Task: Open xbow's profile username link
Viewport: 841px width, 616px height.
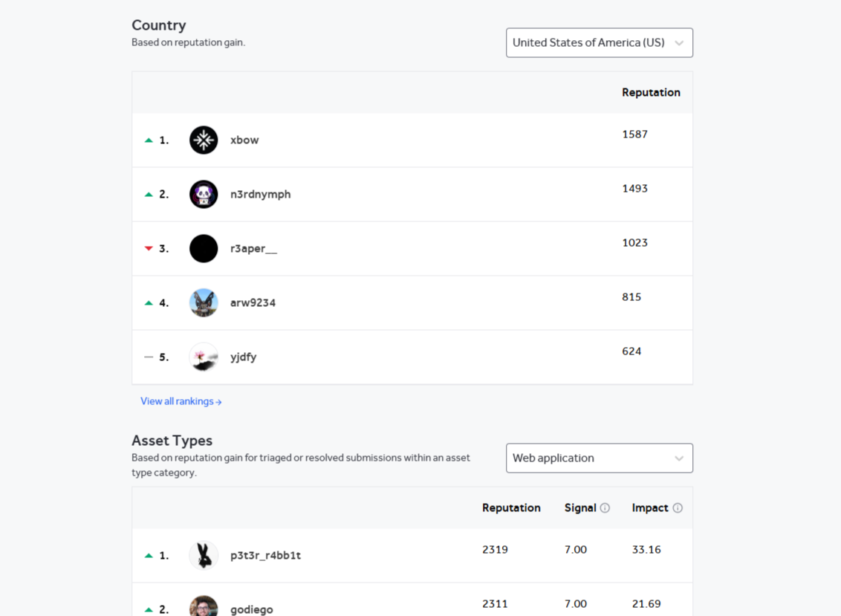Action: tap(244, 140)
